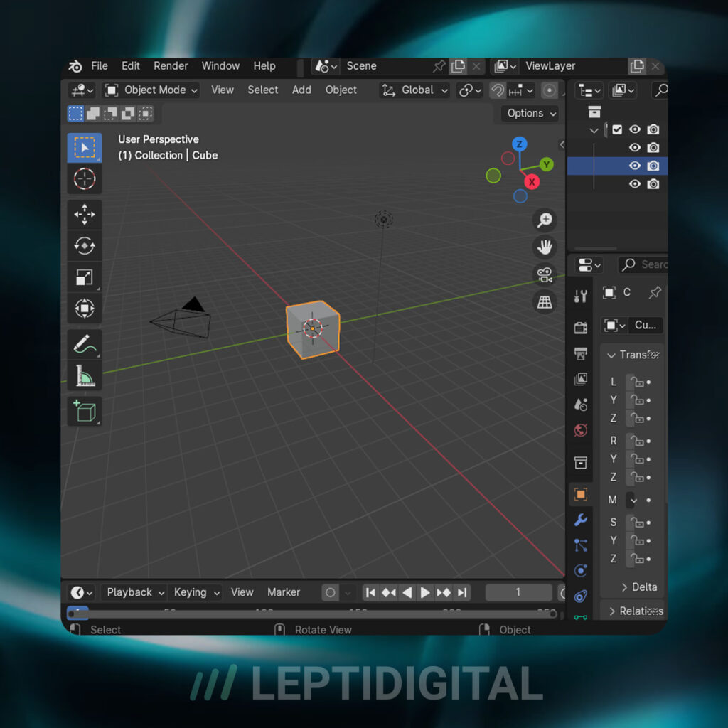Open the viewport Add menu
The height and width of the screenshot is (728, 728).
click(301, 90)
